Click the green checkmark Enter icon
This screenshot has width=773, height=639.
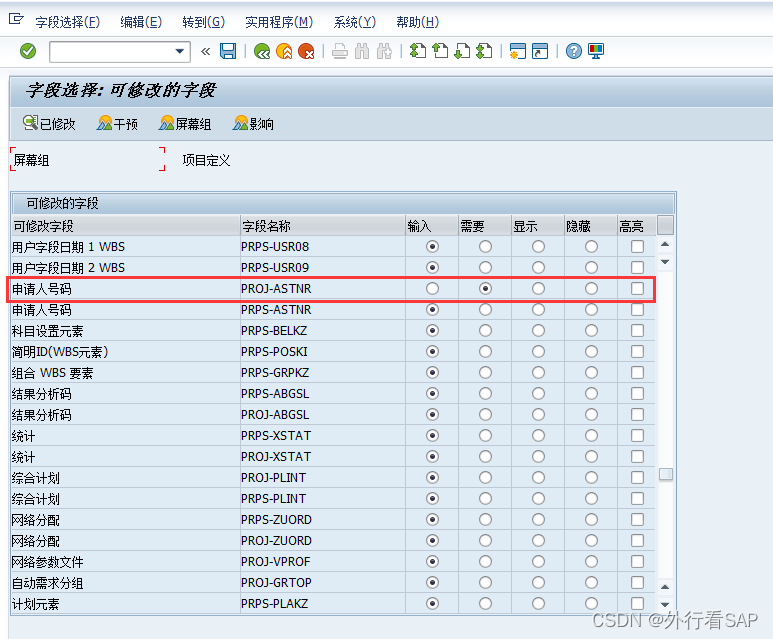(x=28, y=51)
